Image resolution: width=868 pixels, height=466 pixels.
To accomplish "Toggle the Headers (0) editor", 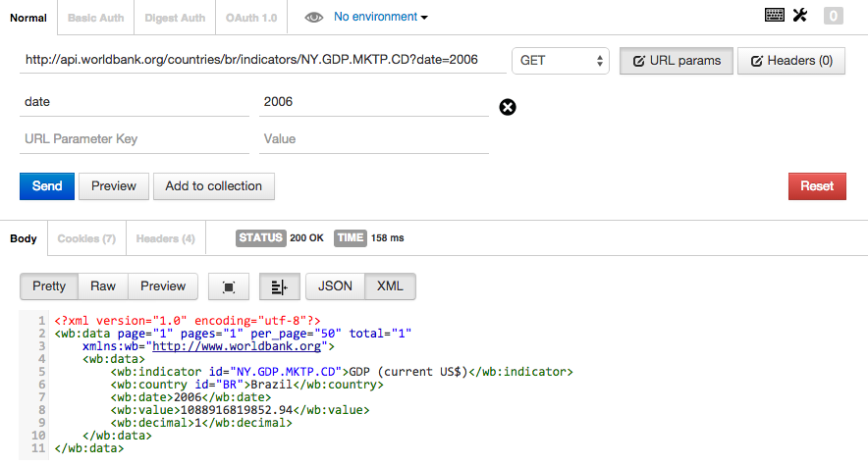I will (791, 61).
